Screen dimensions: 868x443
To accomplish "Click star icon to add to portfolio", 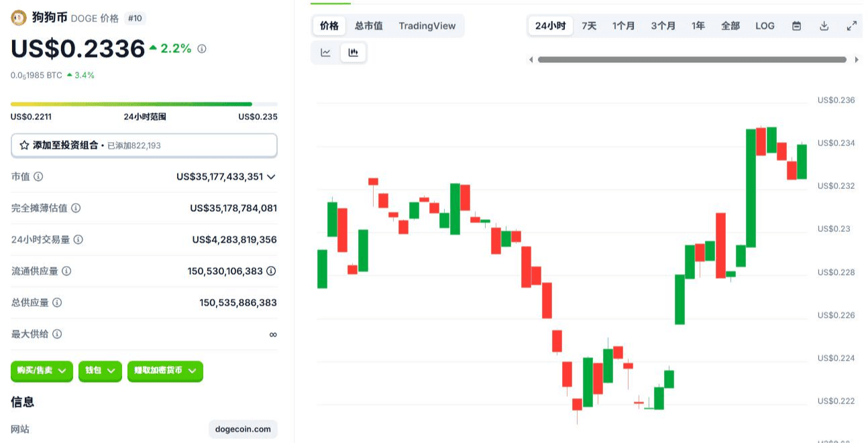I will pyautogui.click(x=24, y=145).
